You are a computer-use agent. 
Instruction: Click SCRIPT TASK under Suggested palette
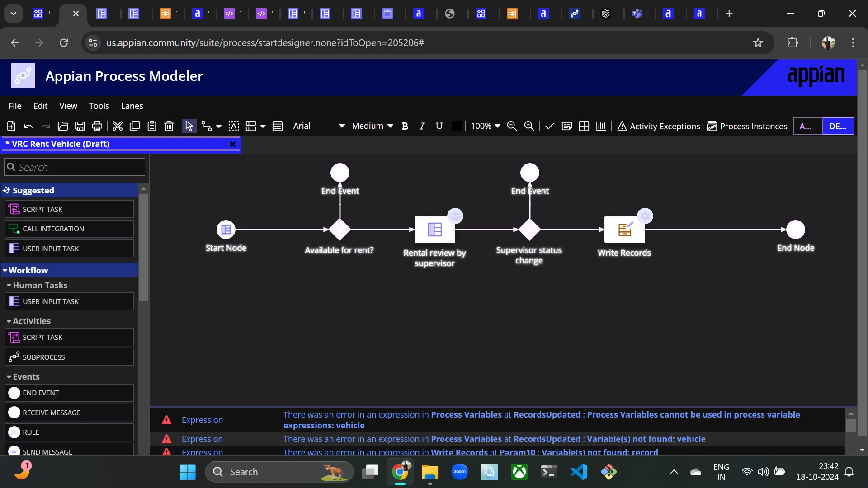tap(70, 209)
